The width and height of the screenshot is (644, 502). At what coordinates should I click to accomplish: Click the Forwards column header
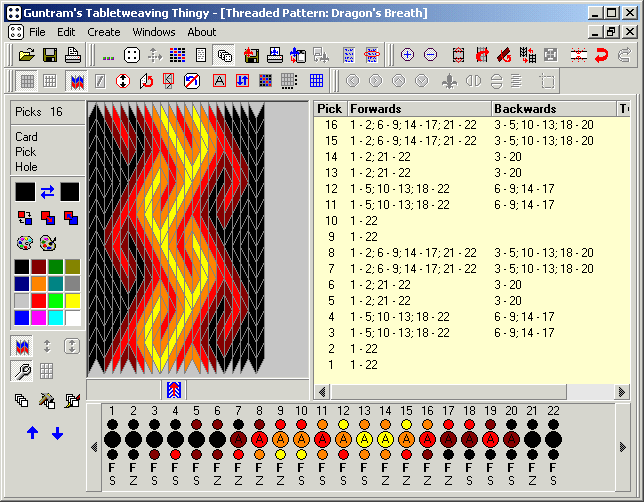coord(418,108)
